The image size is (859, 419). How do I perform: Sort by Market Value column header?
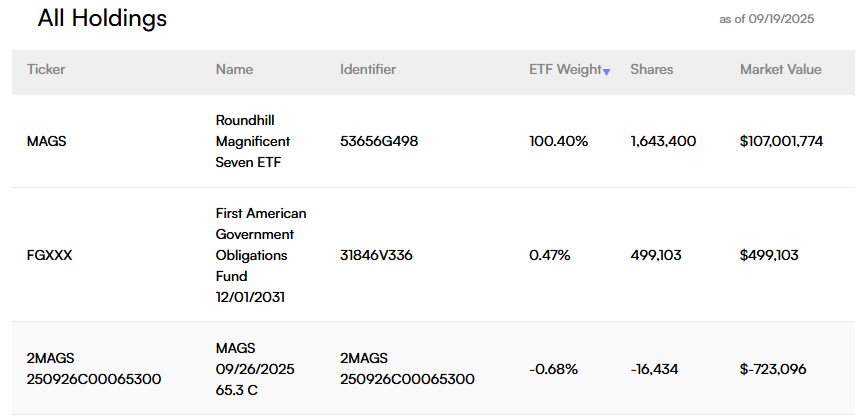click(x=780, y=70)
